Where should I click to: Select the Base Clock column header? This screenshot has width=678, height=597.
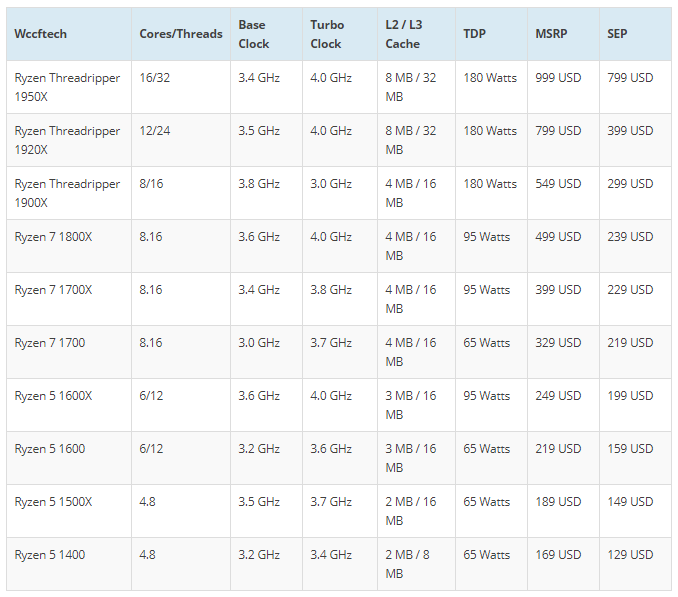[254, 34]
